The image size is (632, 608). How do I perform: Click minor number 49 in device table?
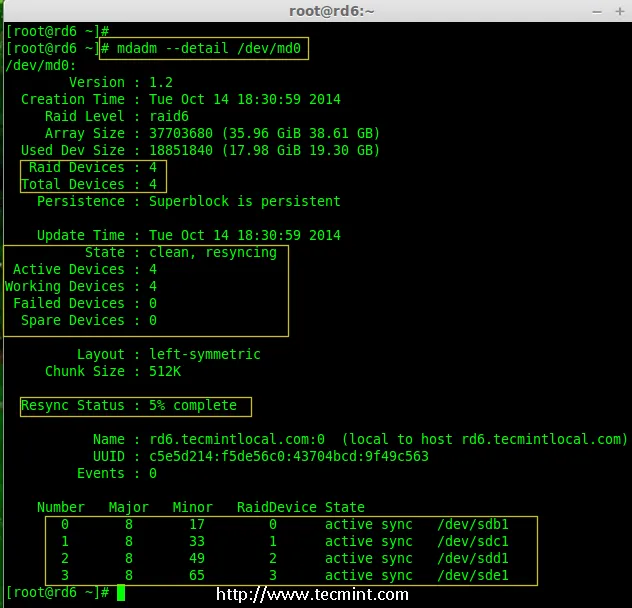point(197,558)
